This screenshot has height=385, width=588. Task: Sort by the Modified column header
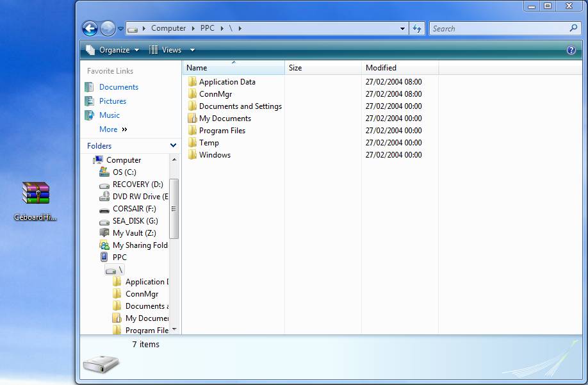(381, 68)
